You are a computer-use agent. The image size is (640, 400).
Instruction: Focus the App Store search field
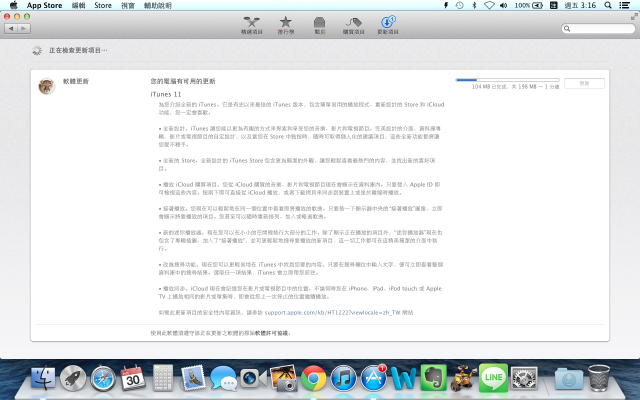click(598, 29)
